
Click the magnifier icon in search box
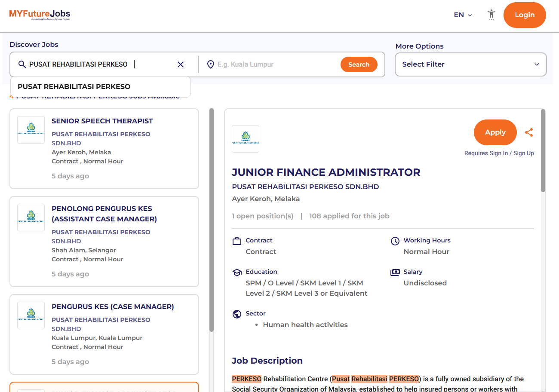click(22, 64)
